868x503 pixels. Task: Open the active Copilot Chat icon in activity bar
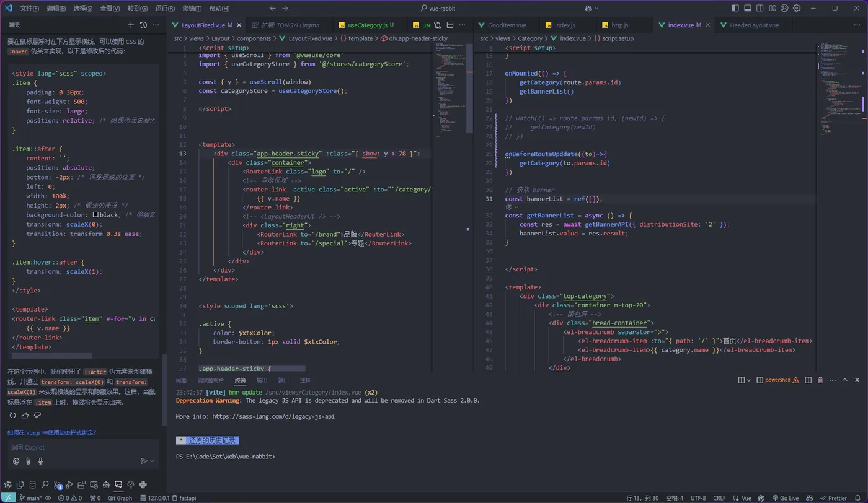pos(118,484)
